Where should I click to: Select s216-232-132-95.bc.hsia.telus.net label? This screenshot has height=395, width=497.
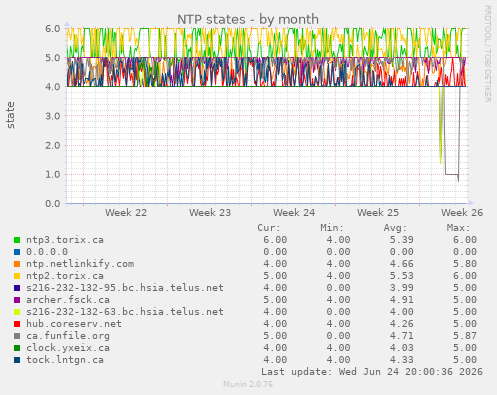pyautogui.click(x=125, y=288)
